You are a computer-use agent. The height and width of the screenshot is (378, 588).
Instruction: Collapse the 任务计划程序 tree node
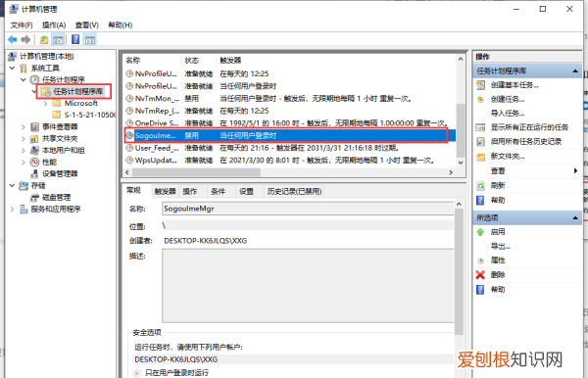24,79
